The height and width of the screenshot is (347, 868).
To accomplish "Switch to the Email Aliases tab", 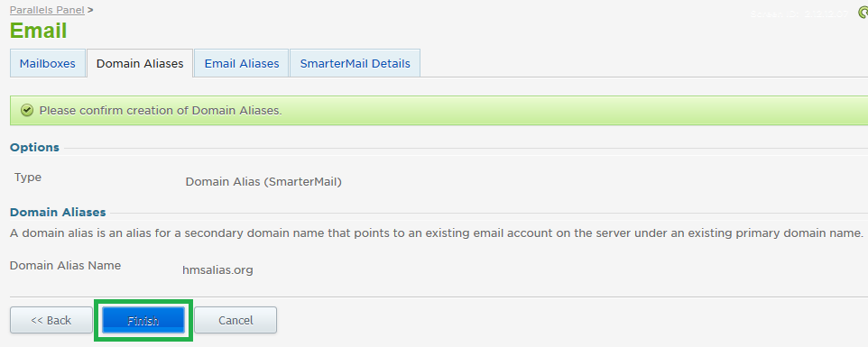I will point(241,64).
